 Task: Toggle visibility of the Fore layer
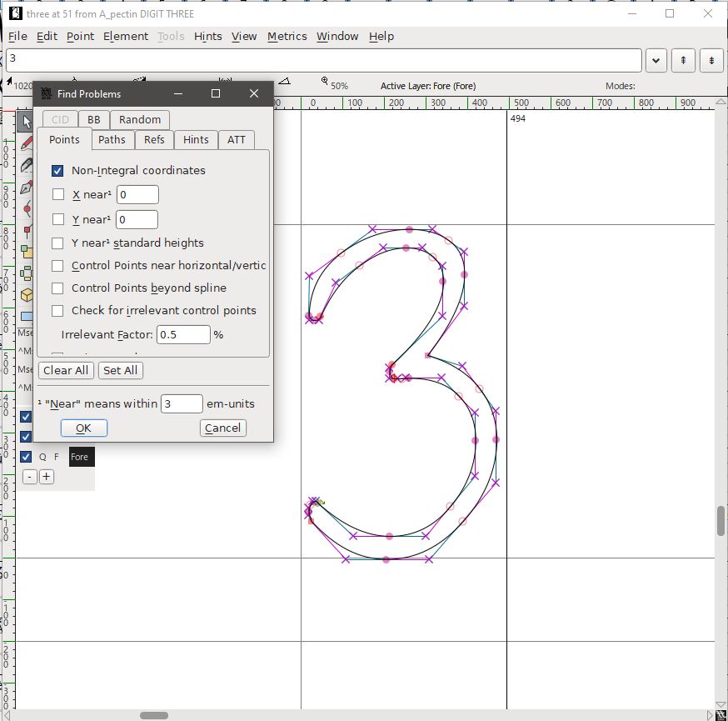[x=26, y=457]
